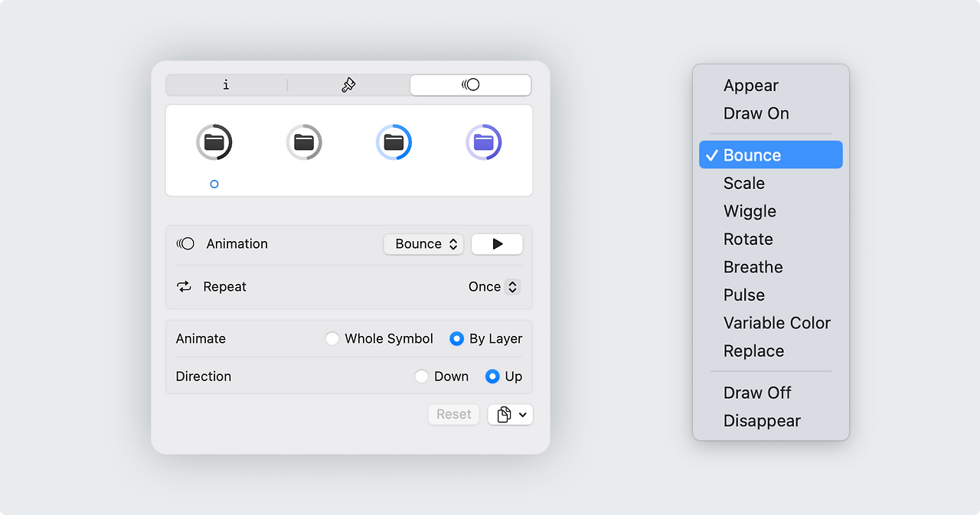Screen dimensions: 980x515
Task: Switch to the paintbrush rendering tab
Action: [x=348, y=85]
